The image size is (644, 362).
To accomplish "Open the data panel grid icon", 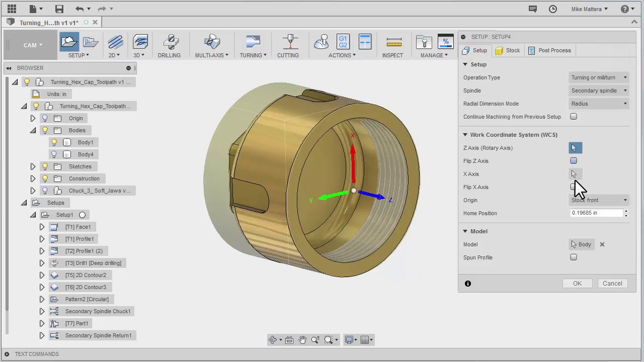I will [12, 9].
